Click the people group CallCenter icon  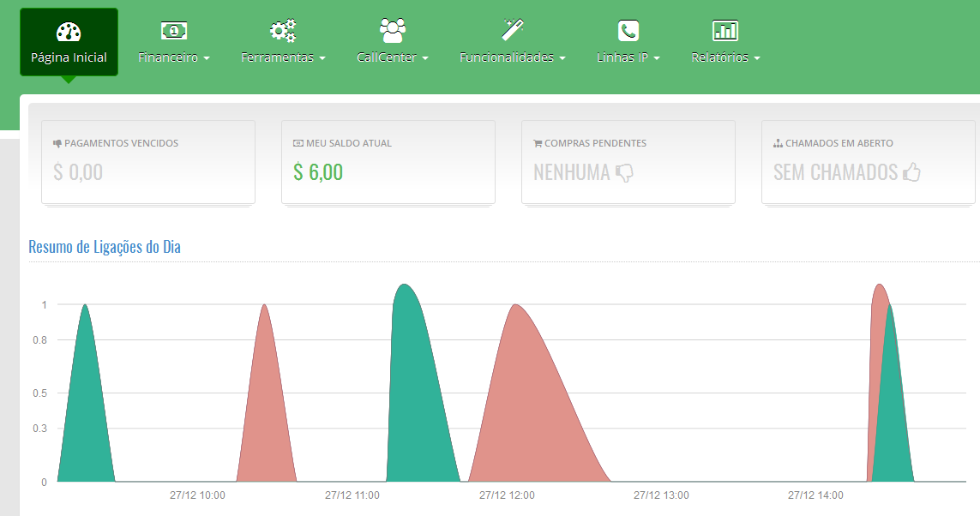[x=393, y=31]
